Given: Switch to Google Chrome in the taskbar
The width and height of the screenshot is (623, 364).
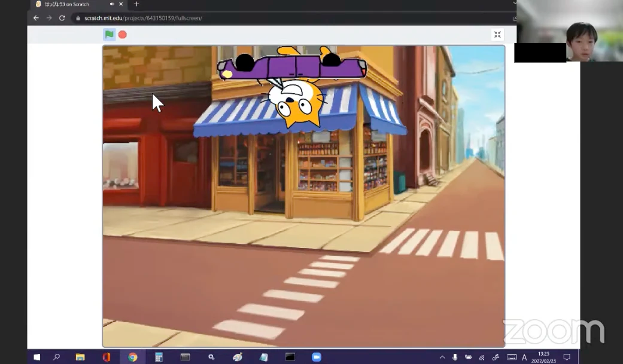Looking at the screenshot, I should [x=133, y=357].
